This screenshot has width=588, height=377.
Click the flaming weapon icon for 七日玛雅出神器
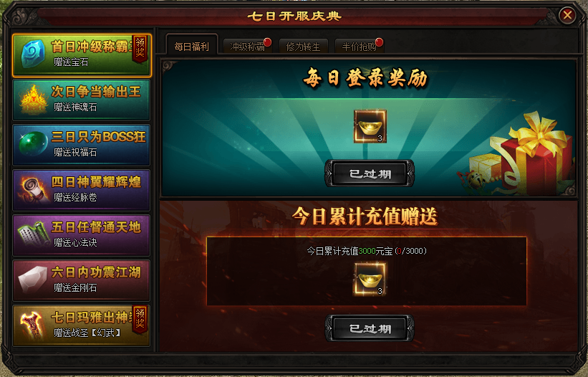pyautogui.click(x=33, y=325)
